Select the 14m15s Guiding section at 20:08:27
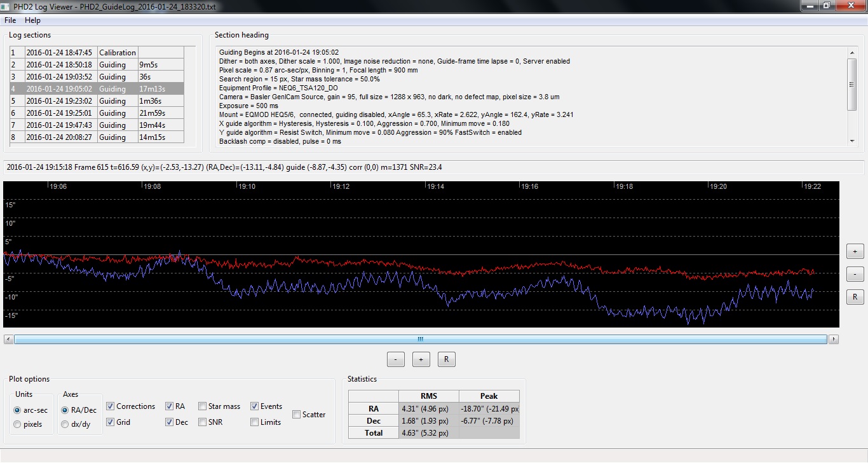Viewport: 868px width, 463px height. [97, 137]
